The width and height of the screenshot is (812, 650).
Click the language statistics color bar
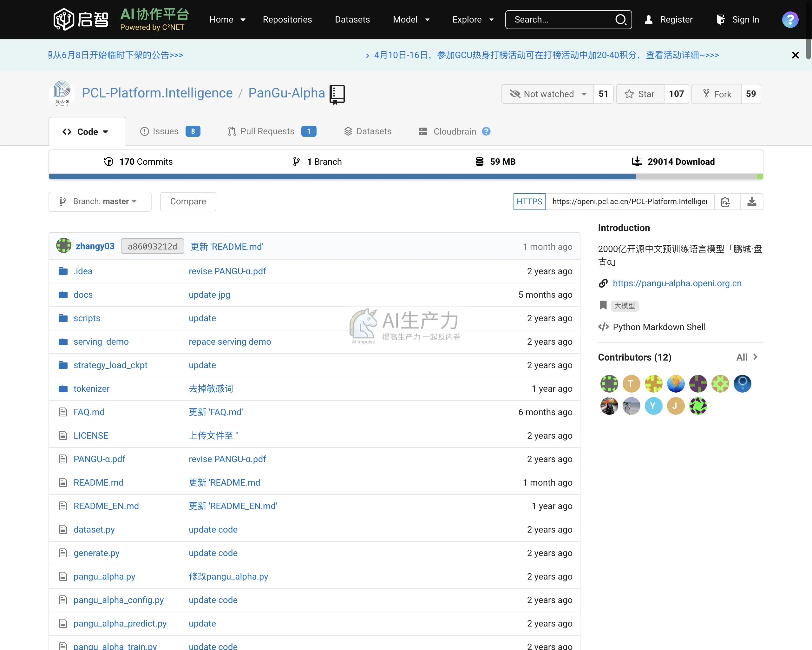click(x=406, y=177)
